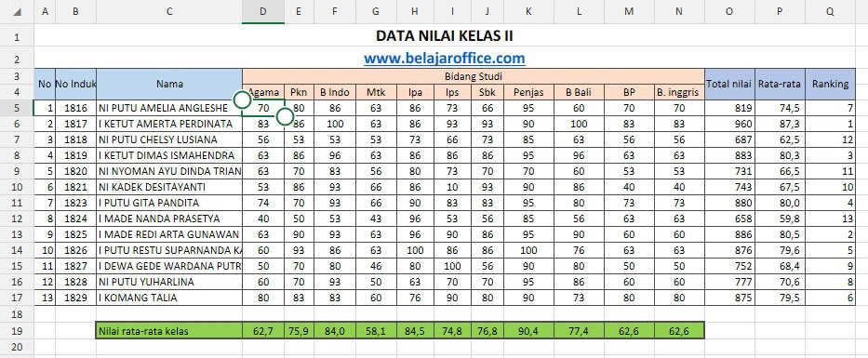The width and height of the screenshot is (868, 358).
Task: Select column C header
Action: click(168, 11)
